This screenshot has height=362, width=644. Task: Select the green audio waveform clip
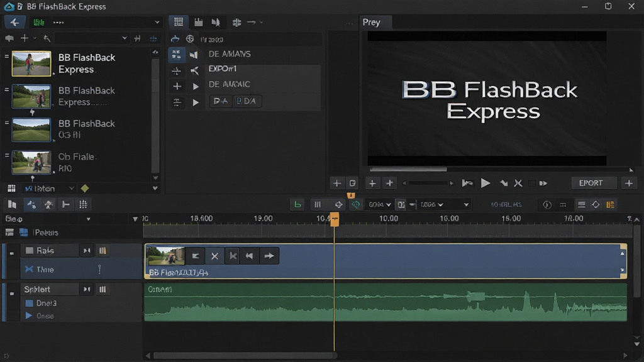click(386, 302)
